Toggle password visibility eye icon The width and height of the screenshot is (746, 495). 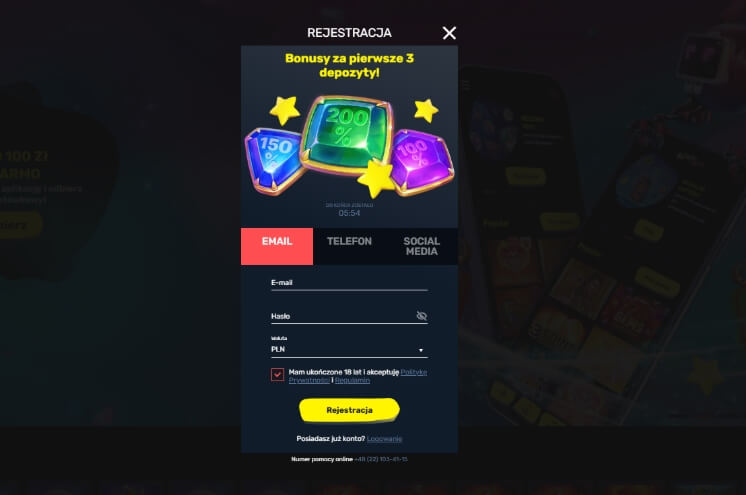(422, 316)
